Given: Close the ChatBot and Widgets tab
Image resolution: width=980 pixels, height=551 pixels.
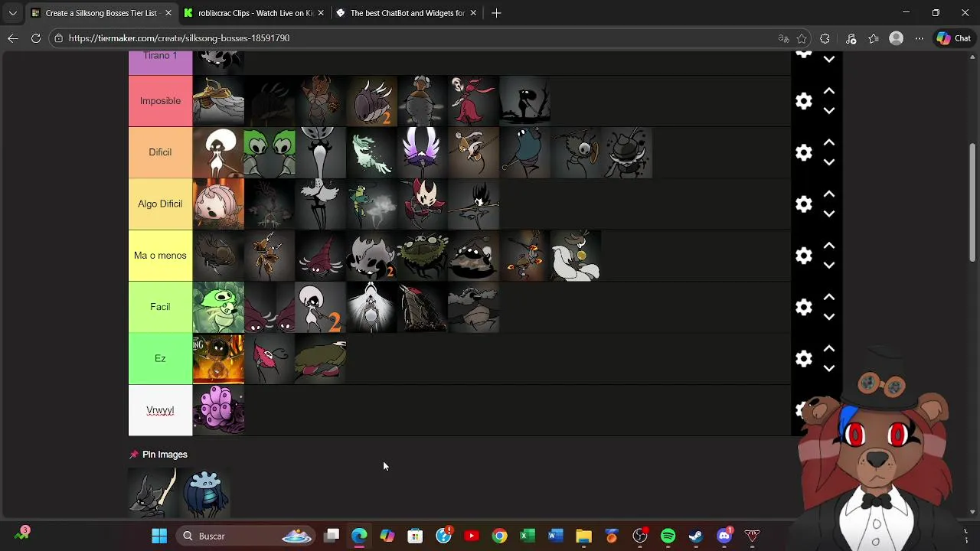Looking at the screenshot, I should pyautogui.click(x=473, y=13).
